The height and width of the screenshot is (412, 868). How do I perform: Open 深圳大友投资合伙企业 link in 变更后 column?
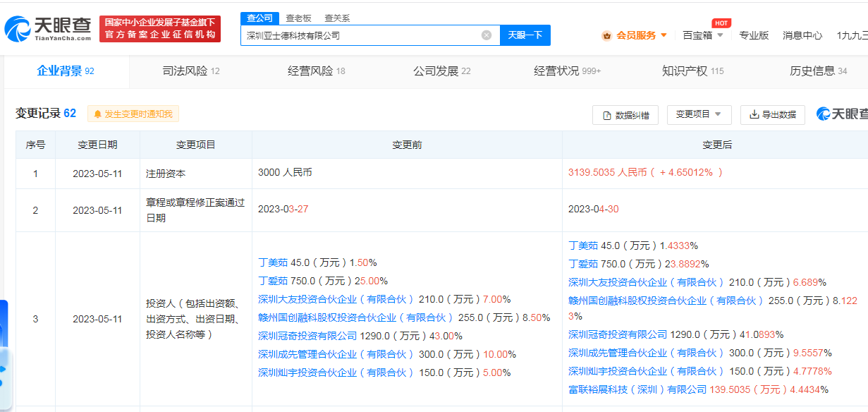[646, 282]
